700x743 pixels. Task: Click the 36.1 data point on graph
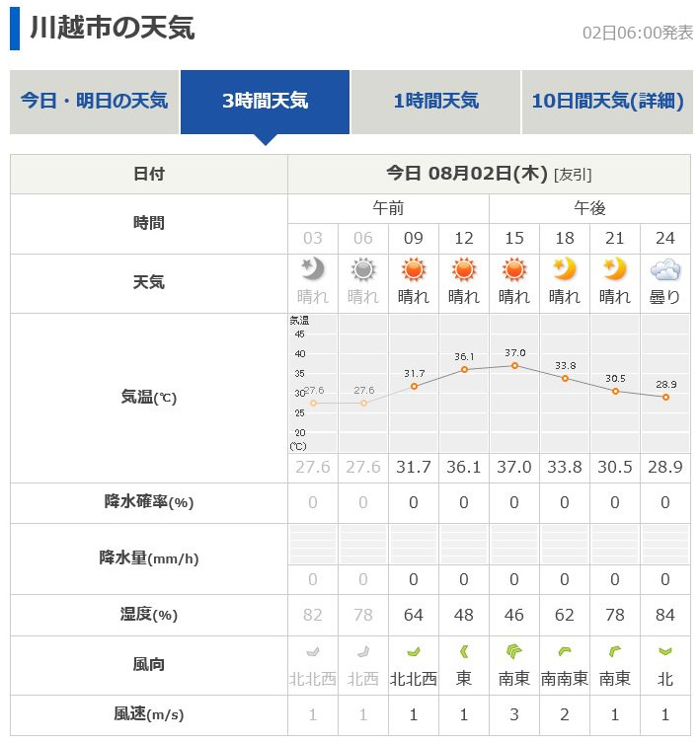(464, 370)
